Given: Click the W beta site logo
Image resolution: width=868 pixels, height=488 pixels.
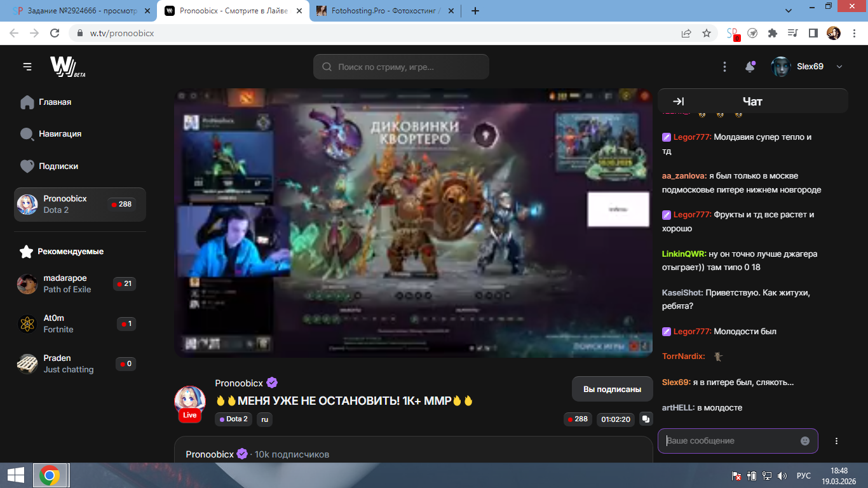Looking at the screenshot, I should (67, 67).
